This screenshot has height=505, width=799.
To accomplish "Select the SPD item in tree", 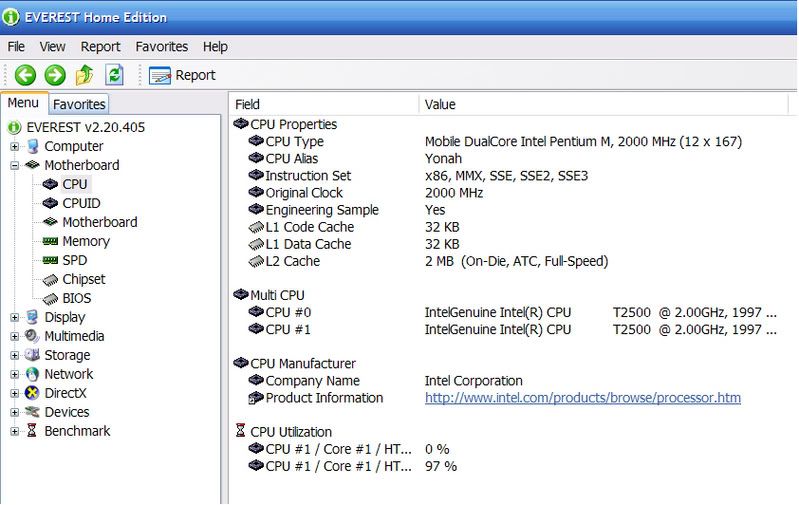I will point(74,260).
